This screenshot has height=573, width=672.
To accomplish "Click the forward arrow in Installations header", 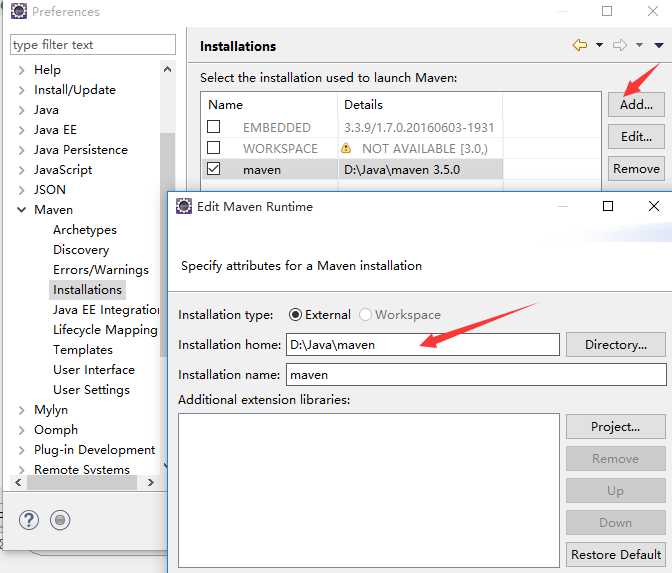I will tap(620, 45).
